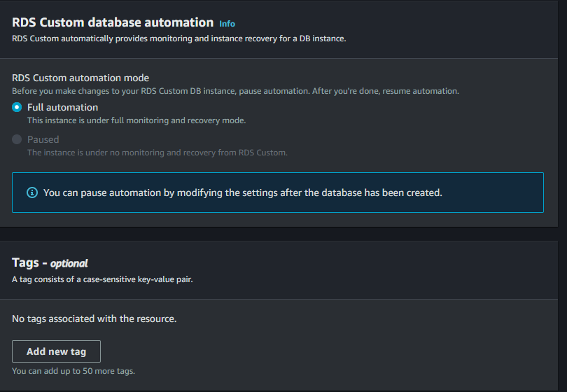Click 'This instance is under full monitoring' description

136,120
